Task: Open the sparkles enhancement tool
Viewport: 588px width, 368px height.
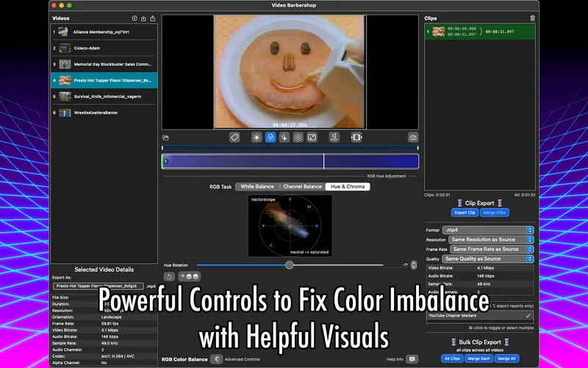Action: pos(284,138)
